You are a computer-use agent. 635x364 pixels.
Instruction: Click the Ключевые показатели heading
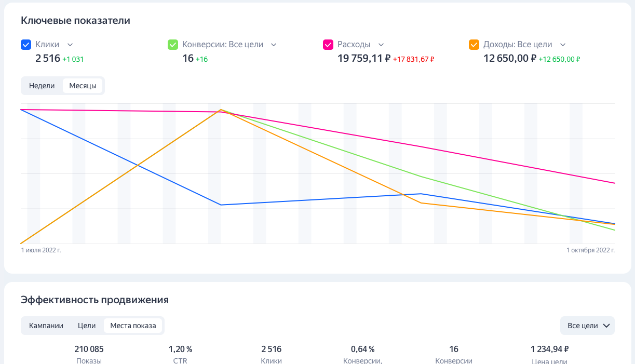point(75,21)
